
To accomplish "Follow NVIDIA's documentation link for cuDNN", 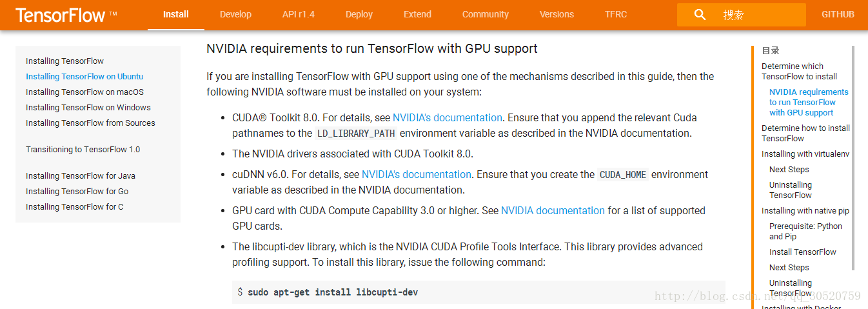I will click(416, 175).
